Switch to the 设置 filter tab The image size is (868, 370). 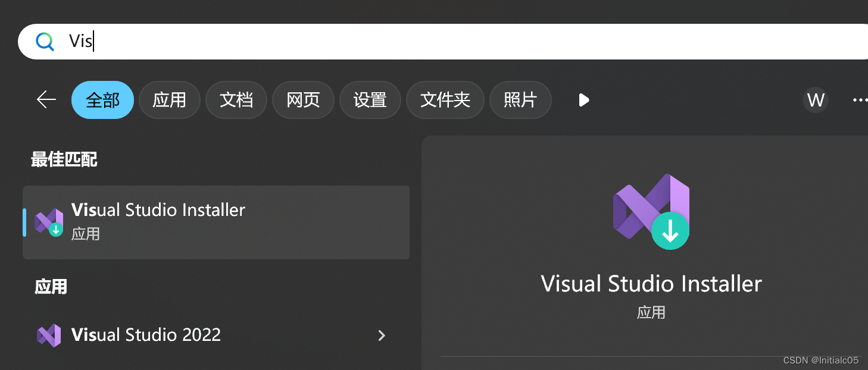[x=370, y=100]
